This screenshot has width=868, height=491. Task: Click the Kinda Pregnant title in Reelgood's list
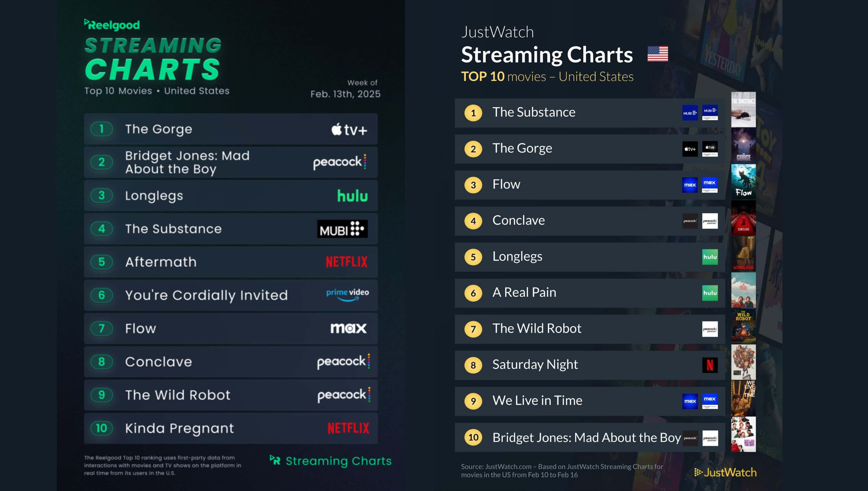pyautogui.click(x=179, y=428)
